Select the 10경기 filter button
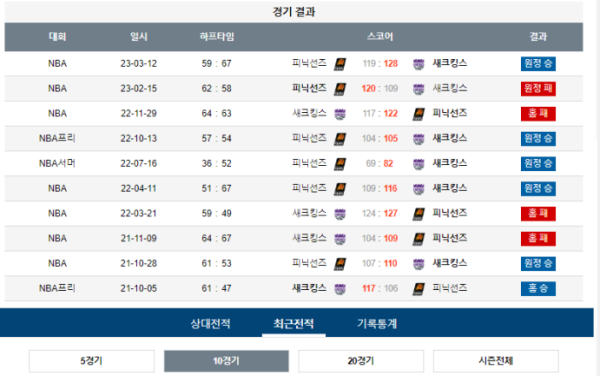The height and width of the screenshot is (376, 600). click(226, 361)
